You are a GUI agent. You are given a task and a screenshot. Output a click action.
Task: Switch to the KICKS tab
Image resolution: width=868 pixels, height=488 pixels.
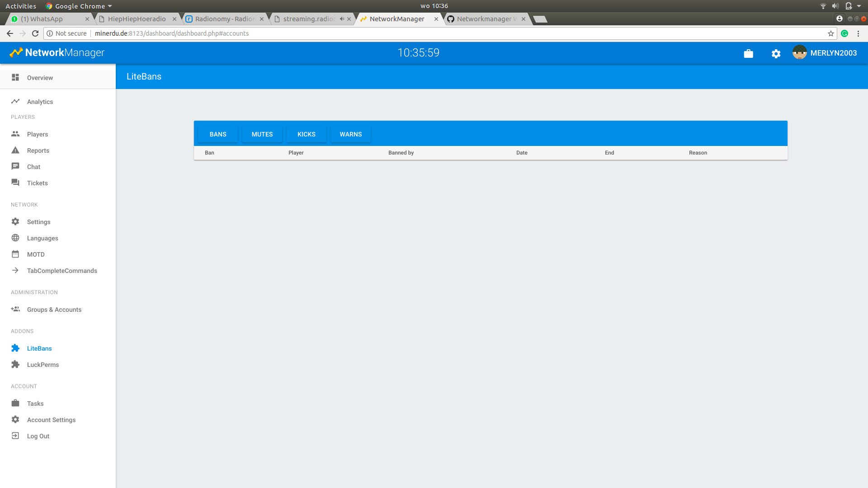click(x=307, y=134)
